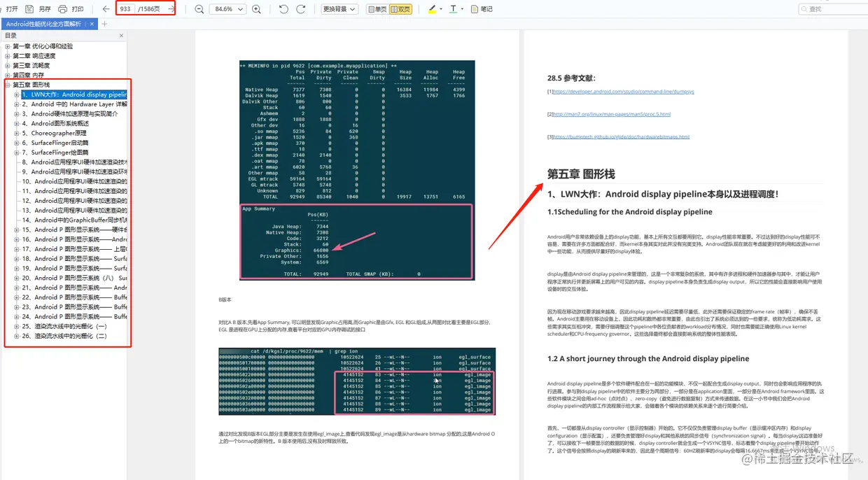
Task: Open the underline color dropdown arrow
Action: click(463, 9)
